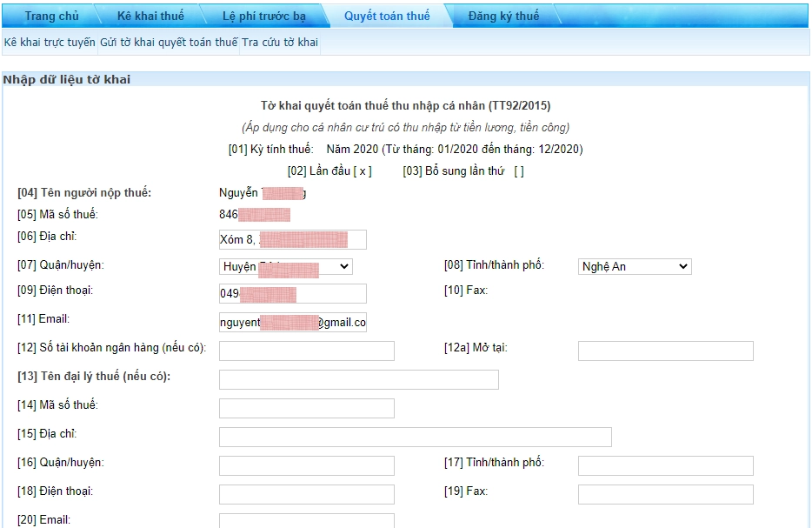Open the Trang chủ tab
Image resolution: width=812 pixels, height=528 pixels.
pyautogui.click(x=52, y=16)
